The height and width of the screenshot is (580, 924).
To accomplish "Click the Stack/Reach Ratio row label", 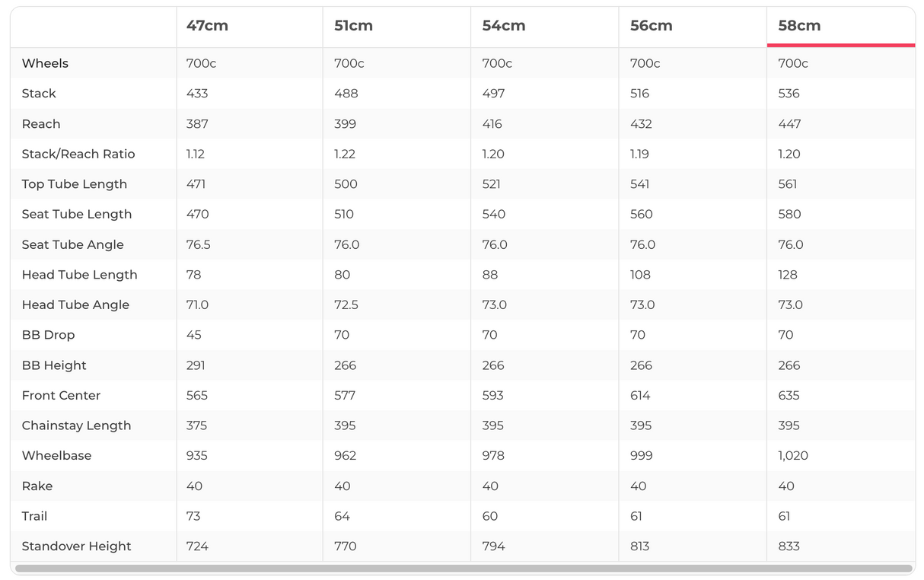I will coord(78,154).
